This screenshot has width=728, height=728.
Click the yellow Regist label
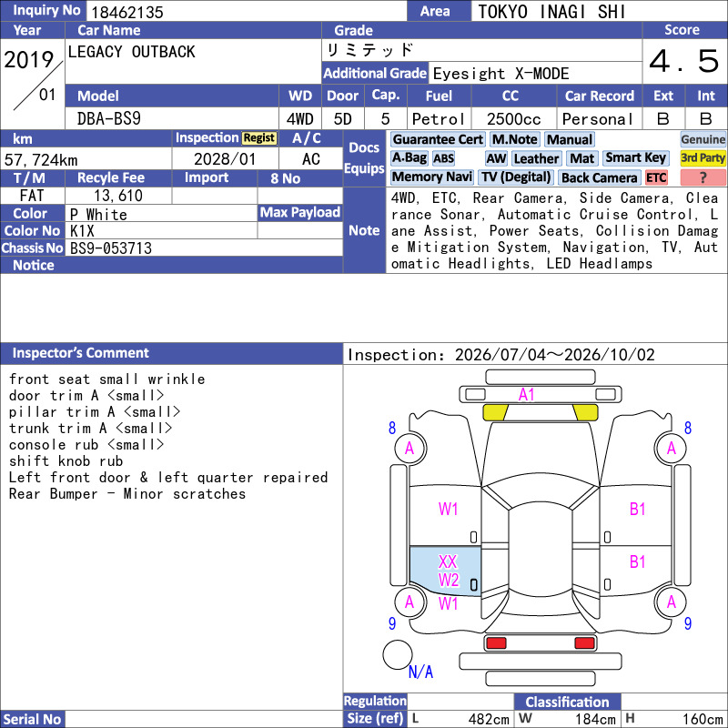[x=259, y=138]
